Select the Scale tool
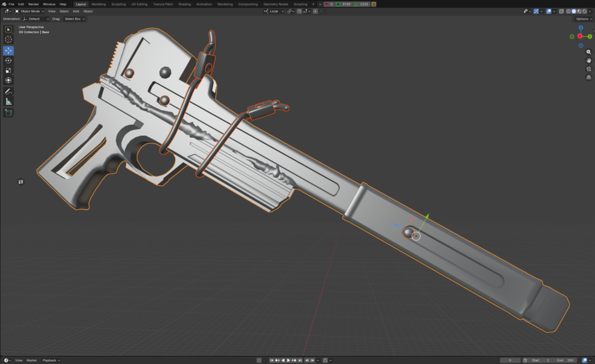The width and height of the screenshot is (595, 364). coord(9,70)
